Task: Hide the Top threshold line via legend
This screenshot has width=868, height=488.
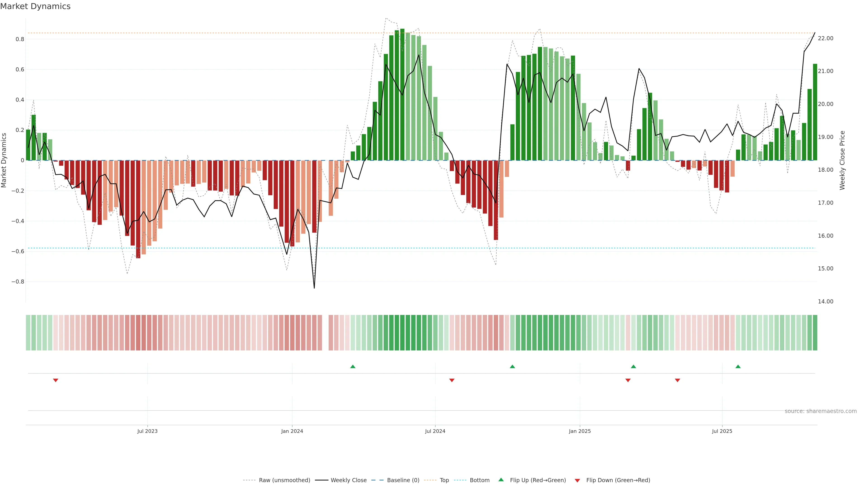Action: 444,480
